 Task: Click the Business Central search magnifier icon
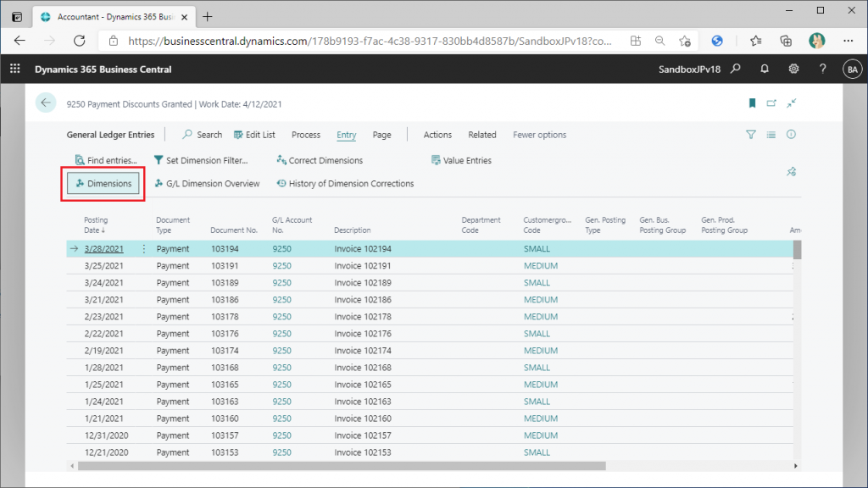[x=735, y=69]
